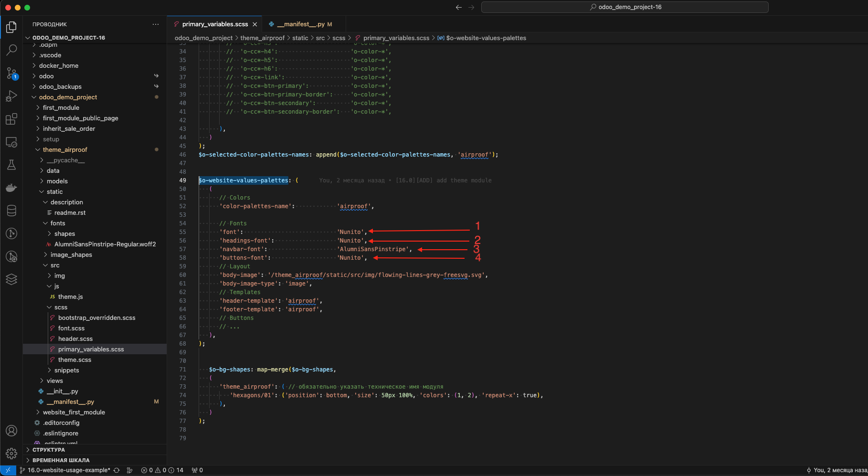
Task: Click the theme_airproof breadcrumb
Action: coord(262,38)
